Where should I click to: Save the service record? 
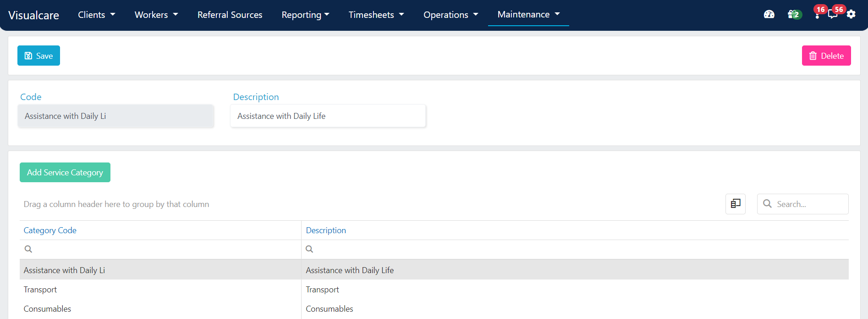pos(38,56)
